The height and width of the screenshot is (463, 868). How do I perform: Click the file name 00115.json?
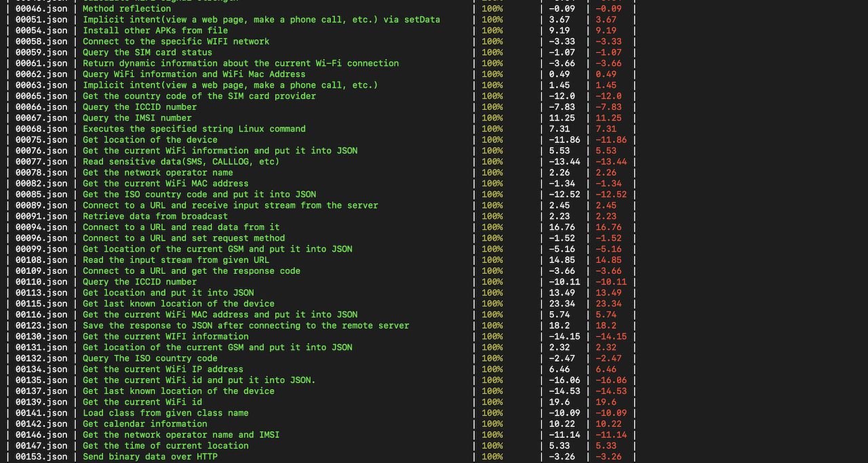41,304
